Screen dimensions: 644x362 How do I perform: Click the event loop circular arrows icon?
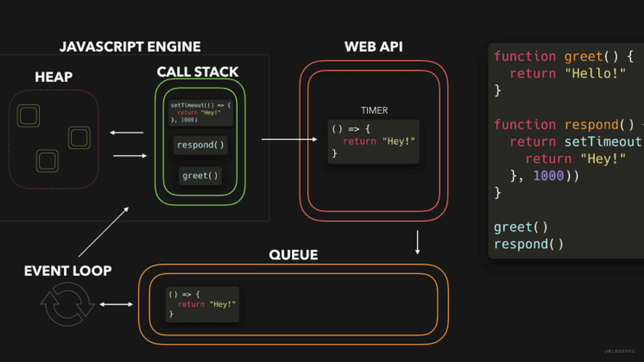tap(68, 304)
